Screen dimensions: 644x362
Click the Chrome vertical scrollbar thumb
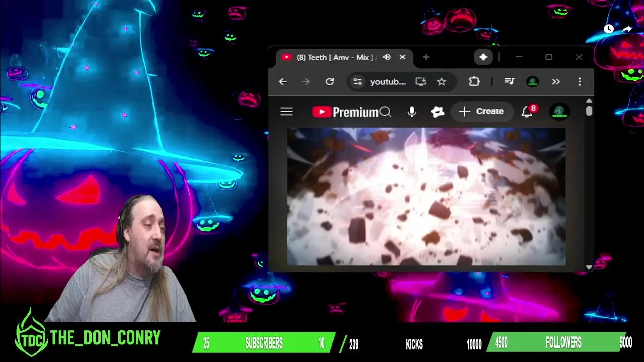click(x=589, y=111)
